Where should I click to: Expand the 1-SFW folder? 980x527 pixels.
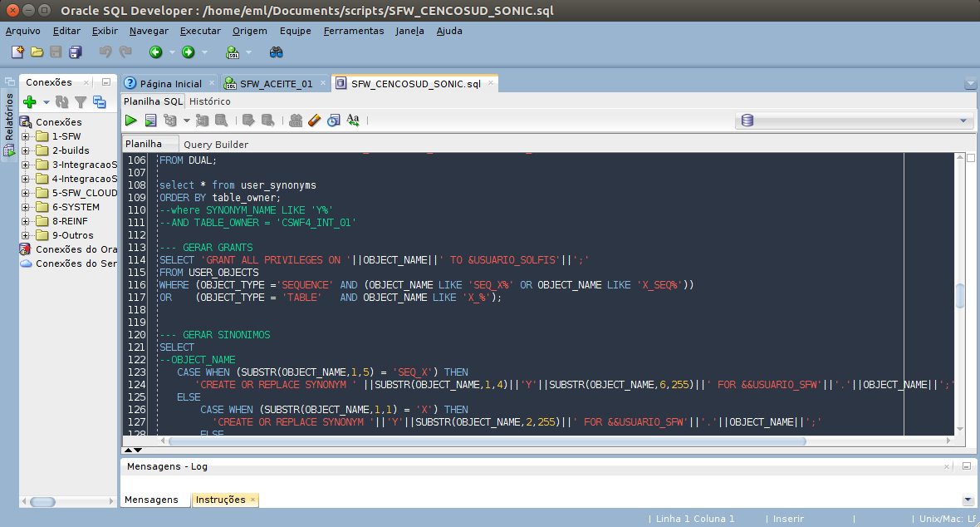click(x=26, y=136)
